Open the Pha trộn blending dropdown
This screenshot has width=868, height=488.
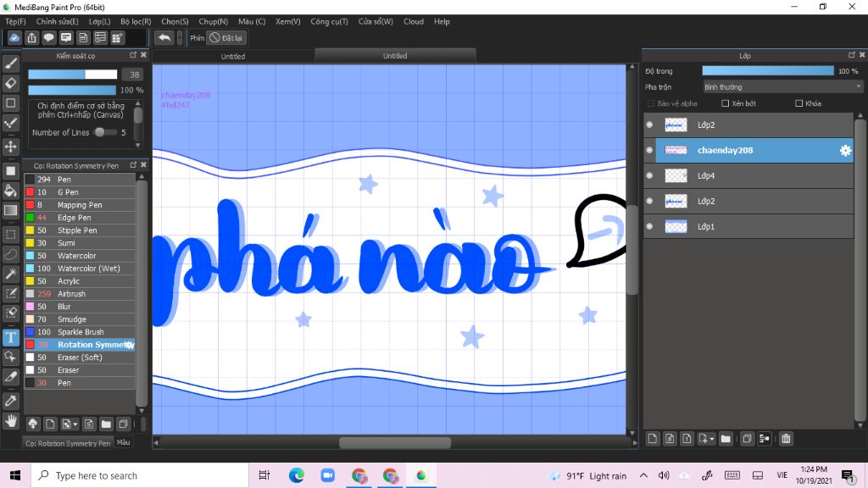tap(782, 87)
